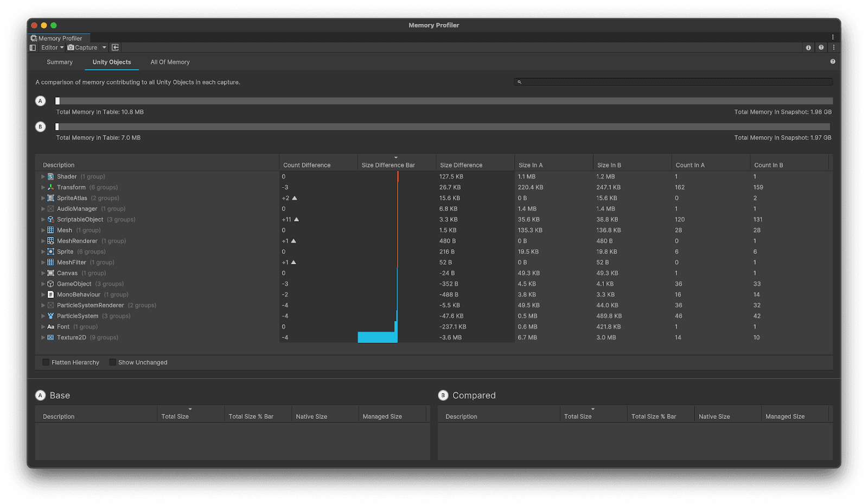Enable the Flatten Hierarchy checkbox

coord(46,362)
